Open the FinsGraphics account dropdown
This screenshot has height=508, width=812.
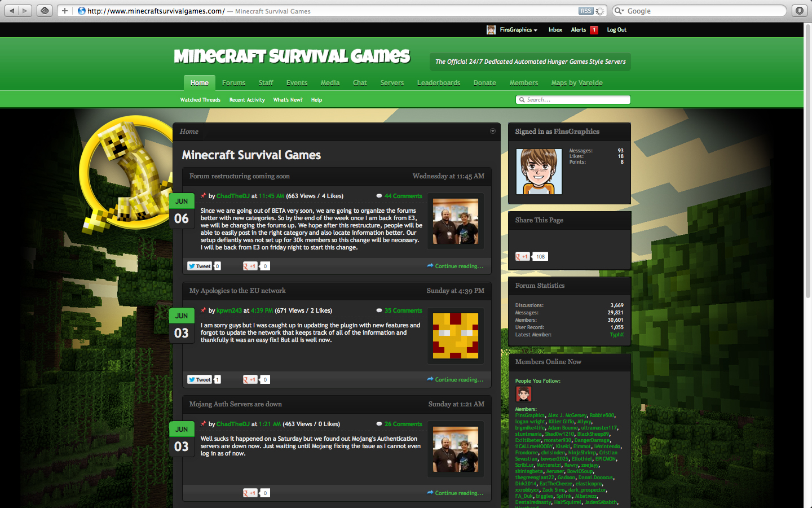(518, 30)
